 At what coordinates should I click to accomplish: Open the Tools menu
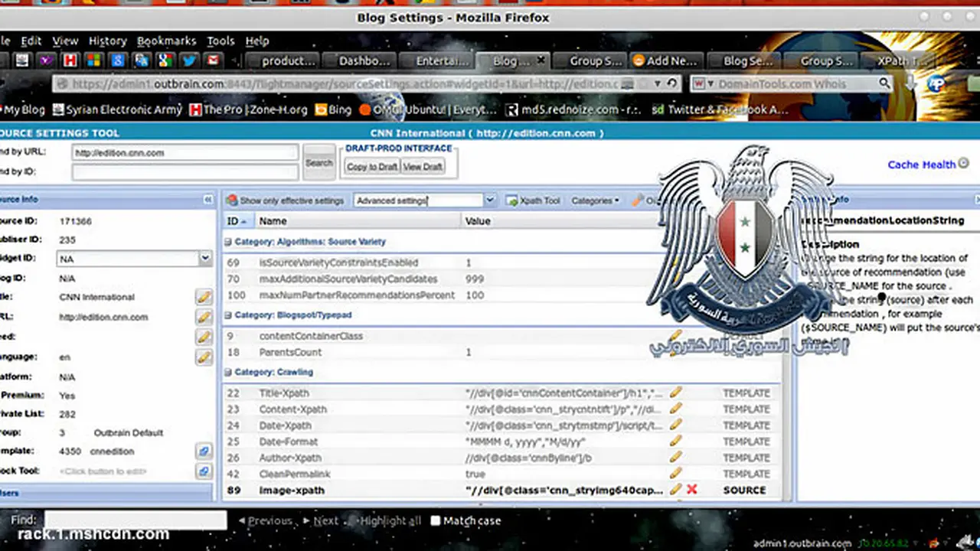pos(220,41)
